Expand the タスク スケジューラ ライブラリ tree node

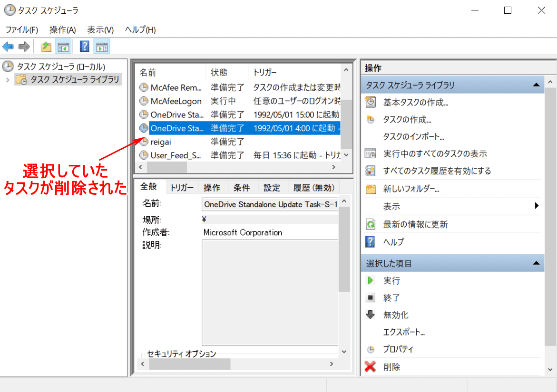8,80
